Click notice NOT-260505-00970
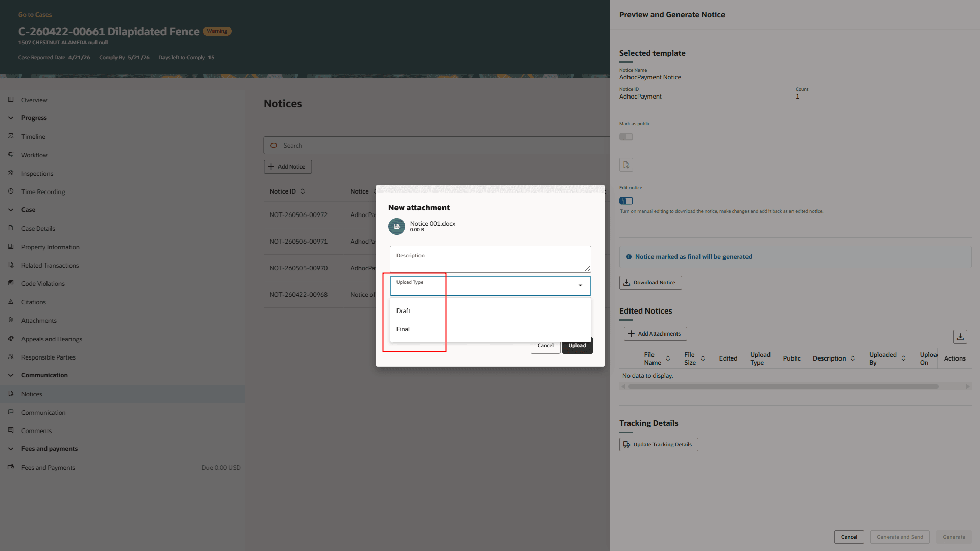Image resolution: width=980 pixels, height=551 pixels. [x=298, y=268]
